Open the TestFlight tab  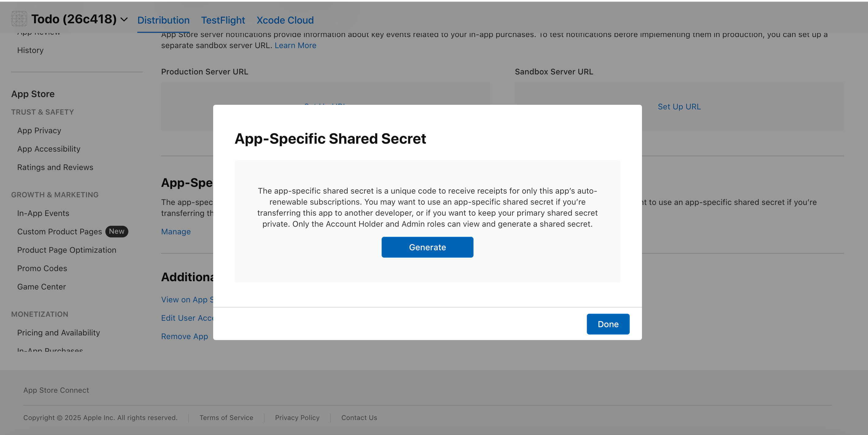tap(223, 20)
